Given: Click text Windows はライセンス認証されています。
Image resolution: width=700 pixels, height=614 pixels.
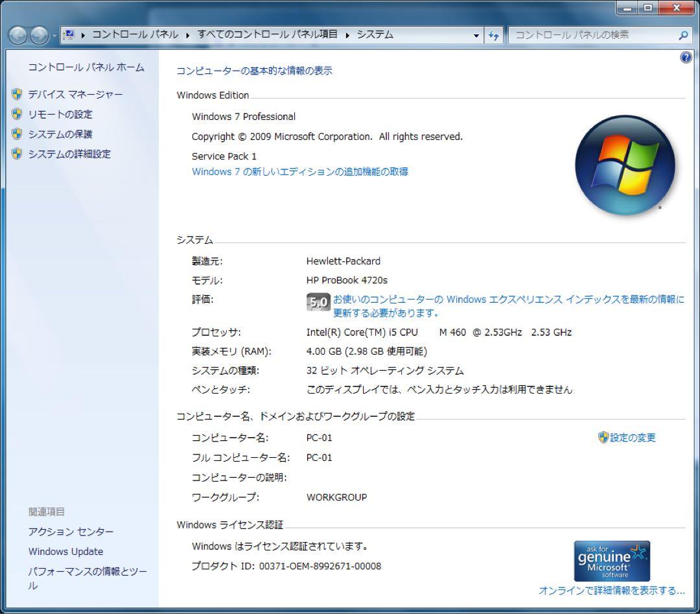Looking at the screenshot, I should pos(281,546).
